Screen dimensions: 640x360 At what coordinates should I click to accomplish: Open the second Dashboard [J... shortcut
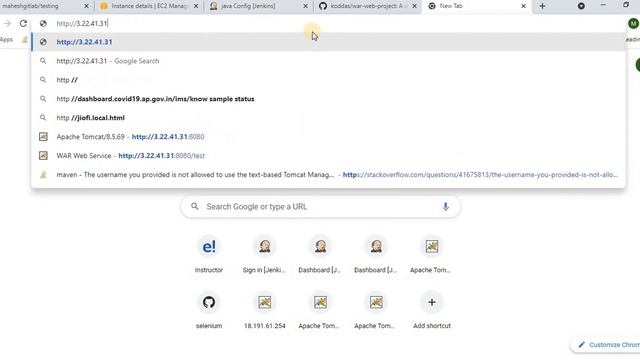point(376,255)
